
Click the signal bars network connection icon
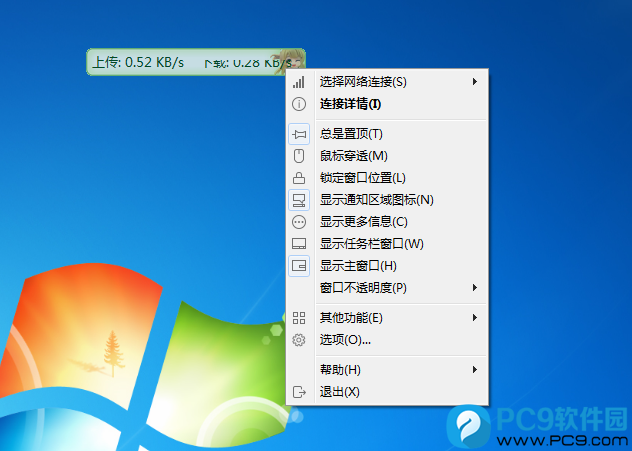coord(299,82)
